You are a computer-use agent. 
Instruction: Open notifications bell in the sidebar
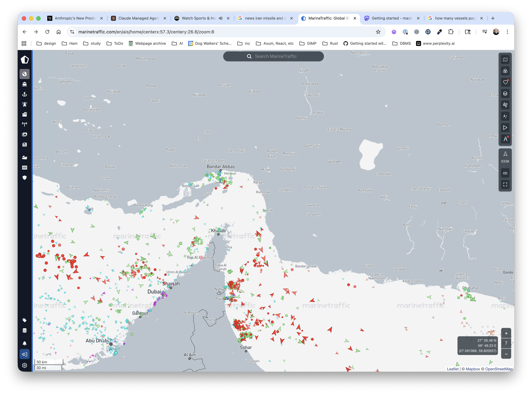pos(25,343)
